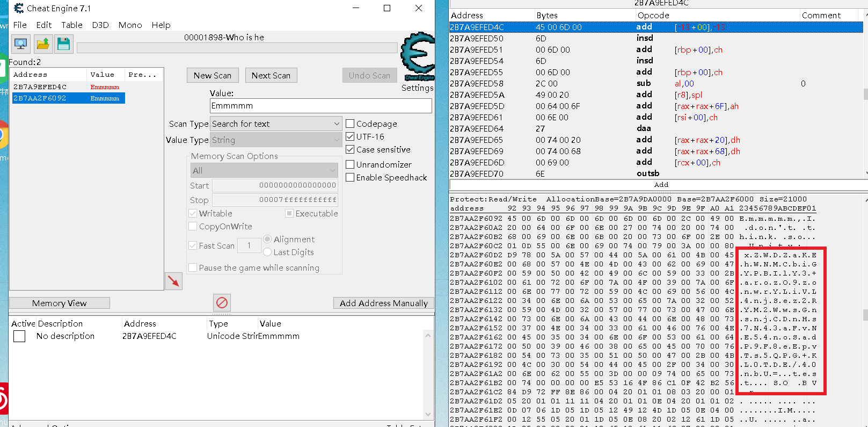This screenshot has height=427, width=868.
Task: Click the Fast Scan alignment number field
Action: click(249, 245)
